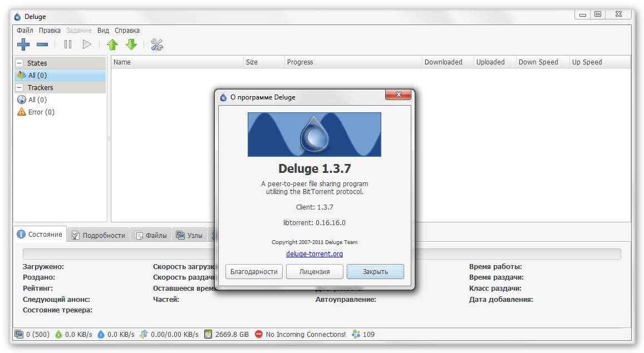Click the 2669.8 GiB free space text

232,334
